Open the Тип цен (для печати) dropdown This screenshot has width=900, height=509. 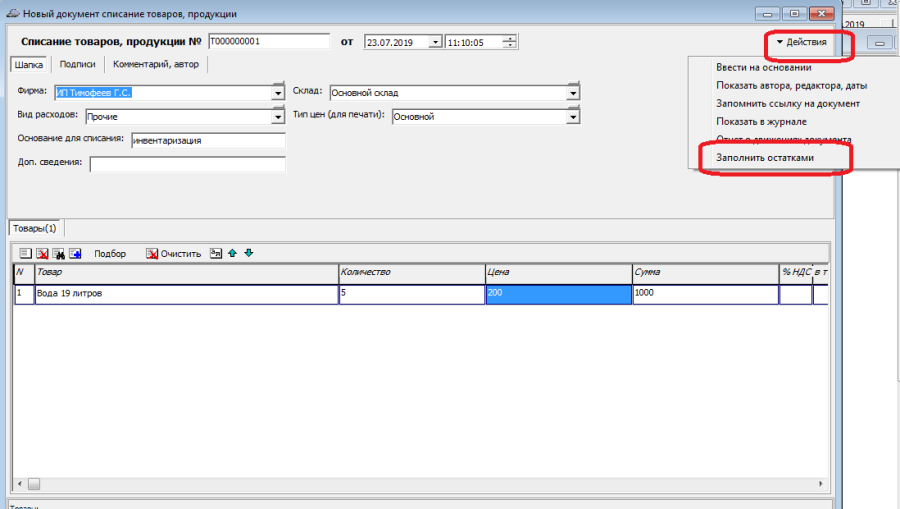pos(573,117)
